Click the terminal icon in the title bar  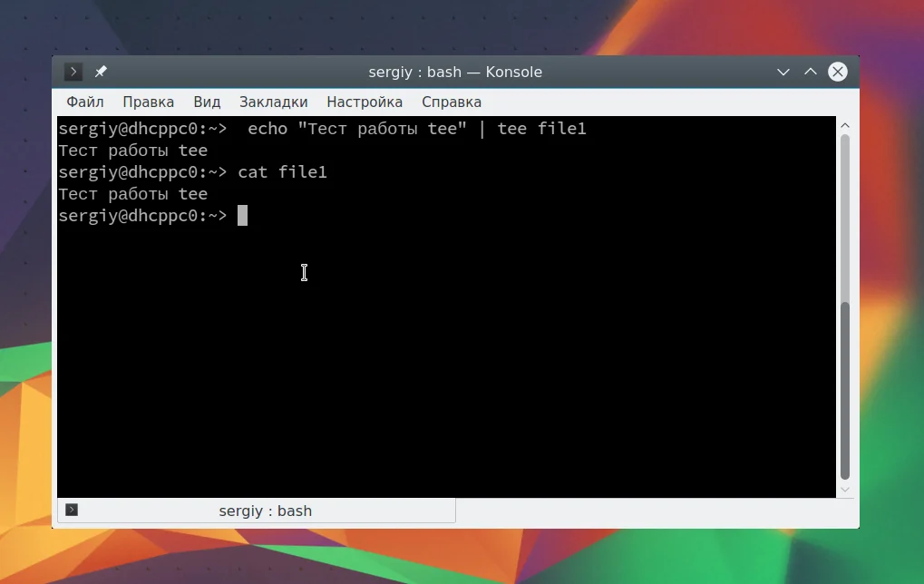pyautogui.click(x=73, y=72)
